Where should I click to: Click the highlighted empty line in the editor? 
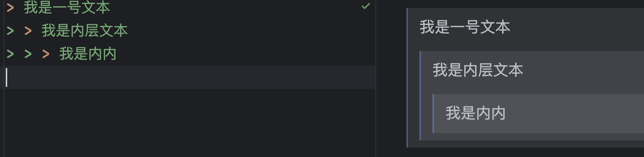click(190, 77)
